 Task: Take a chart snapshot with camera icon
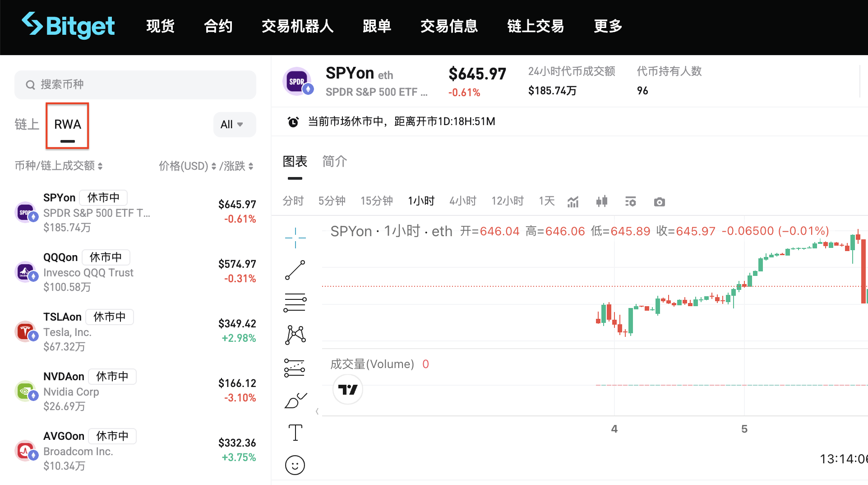(660, 202)
